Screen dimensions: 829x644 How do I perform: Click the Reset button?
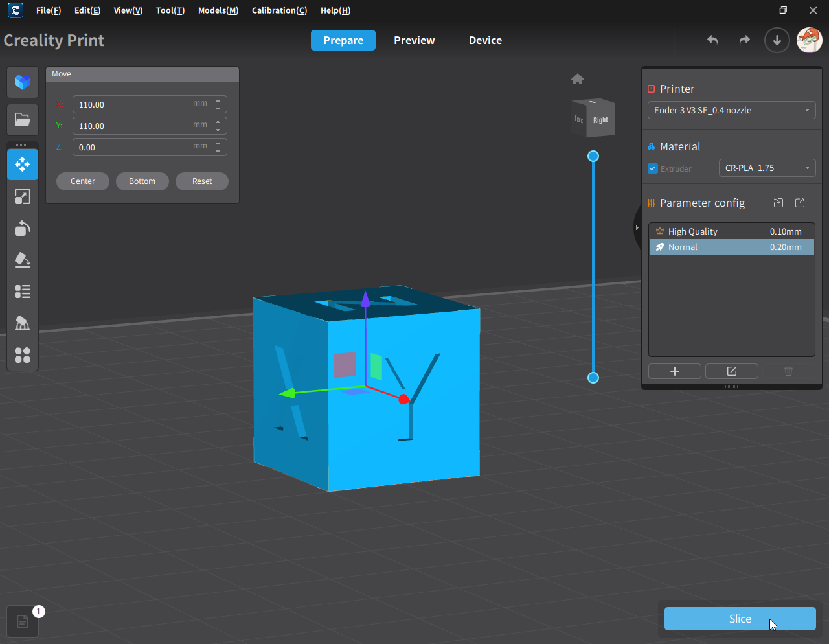[202, 181]
